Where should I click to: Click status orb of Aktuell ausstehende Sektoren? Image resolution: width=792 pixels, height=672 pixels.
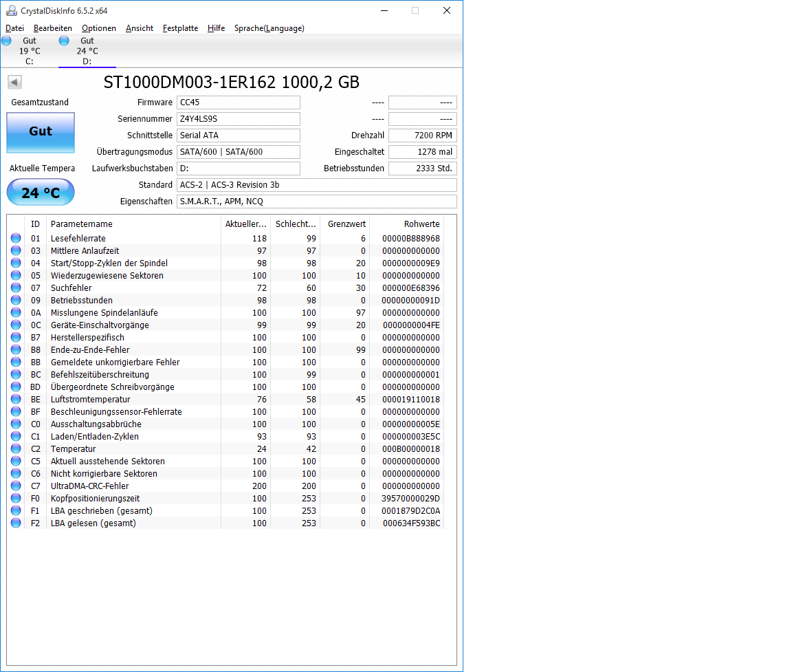(x=16, y=461)
